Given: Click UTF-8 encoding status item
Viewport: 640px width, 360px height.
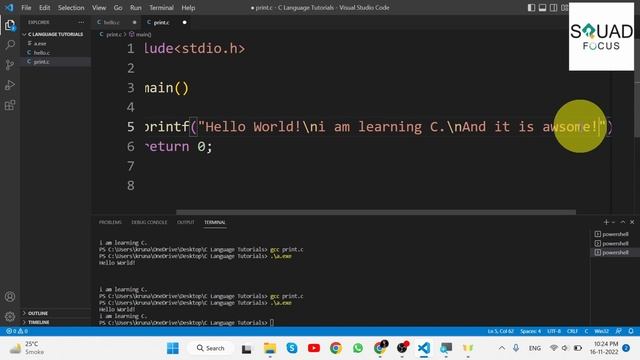Looking at the screenshot, I should tap(554, 331).
